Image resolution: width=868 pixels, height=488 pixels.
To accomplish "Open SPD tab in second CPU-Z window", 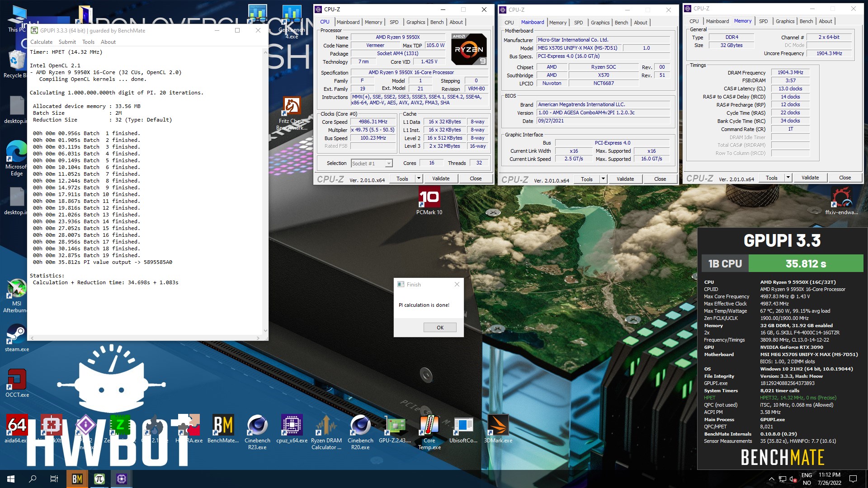I will [578, 23].
